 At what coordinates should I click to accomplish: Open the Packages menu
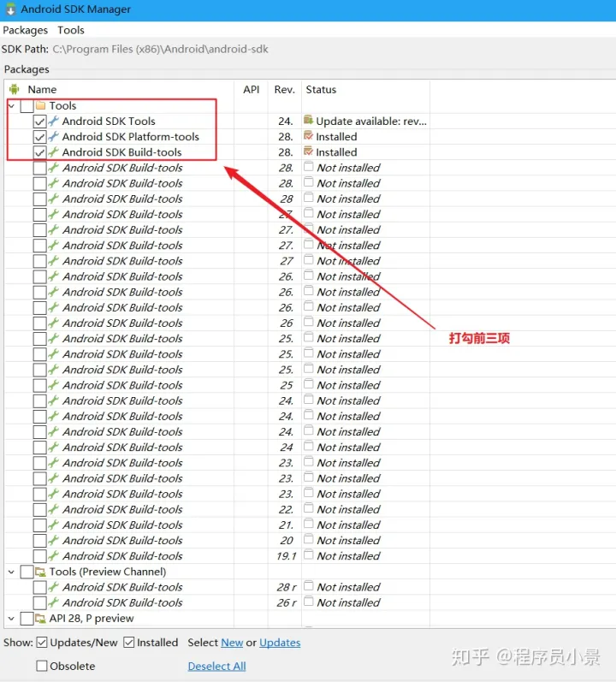click(x=25, y=31)
